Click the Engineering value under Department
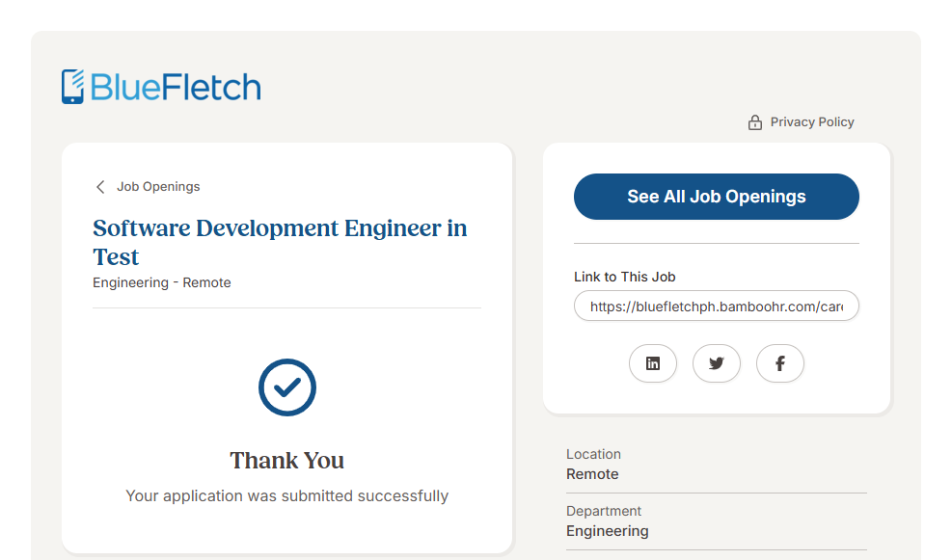952x560 pixels. (607, 531)
